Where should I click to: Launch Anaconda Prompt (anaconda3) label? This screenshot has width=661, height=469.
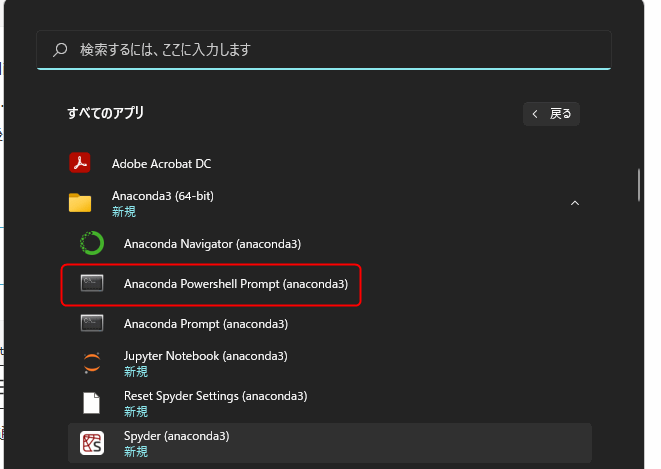pos(206,324)
